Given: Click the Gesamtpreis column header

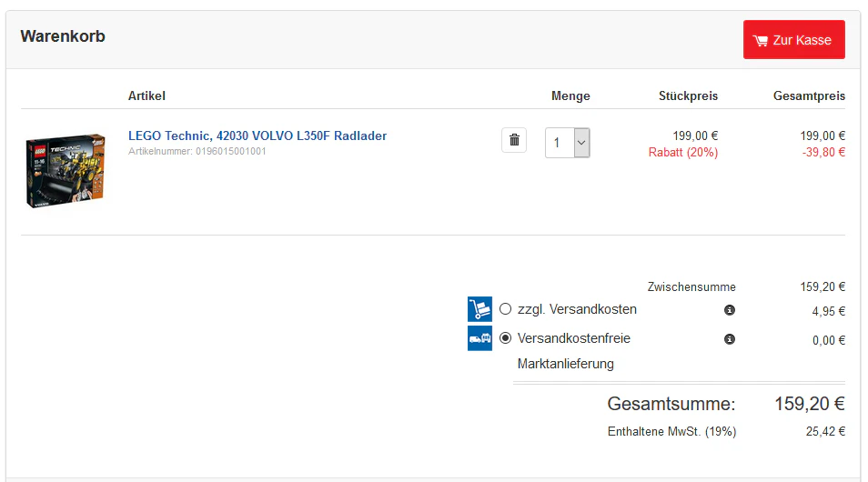Looking at the screenshot, I should pos(809,95).
